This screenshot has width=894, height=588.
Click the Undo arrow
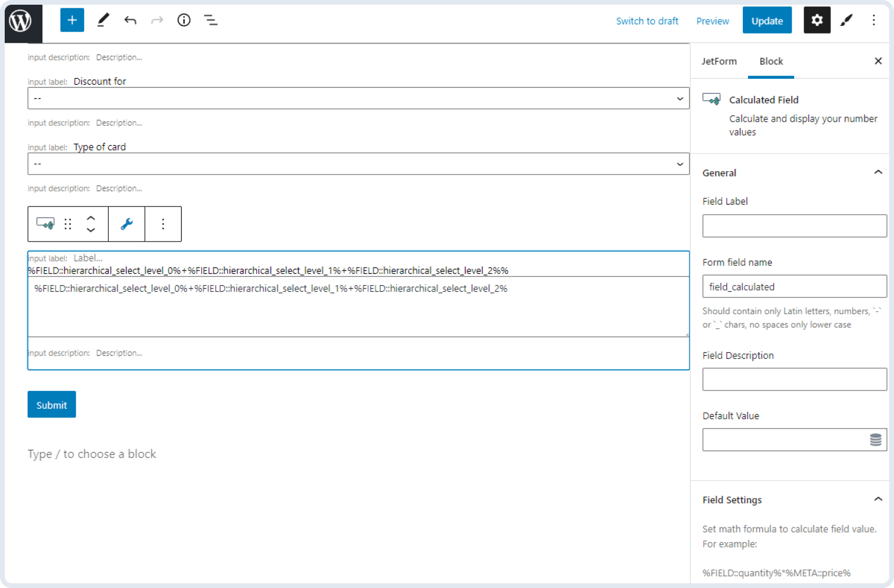point(130,20)
